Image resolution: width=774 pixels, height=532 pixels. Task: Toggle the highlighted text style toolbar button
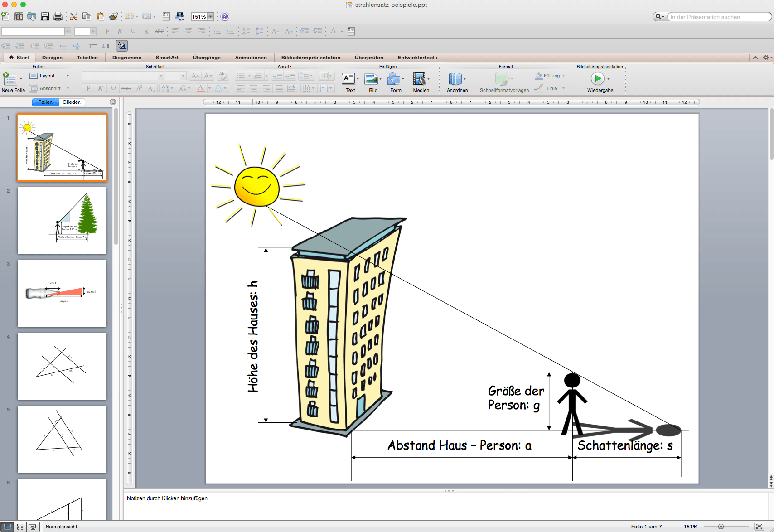click(x=122, y=45)
